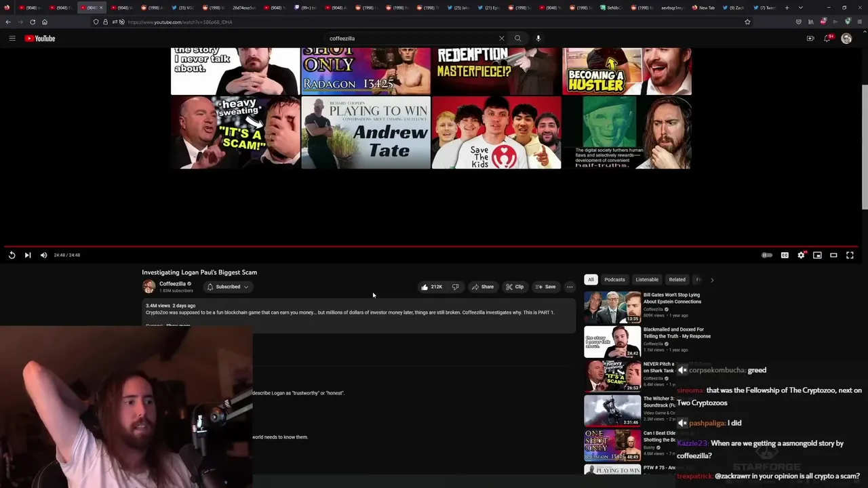Open endscreen Becoming a Hustler video

coord(627,71)
